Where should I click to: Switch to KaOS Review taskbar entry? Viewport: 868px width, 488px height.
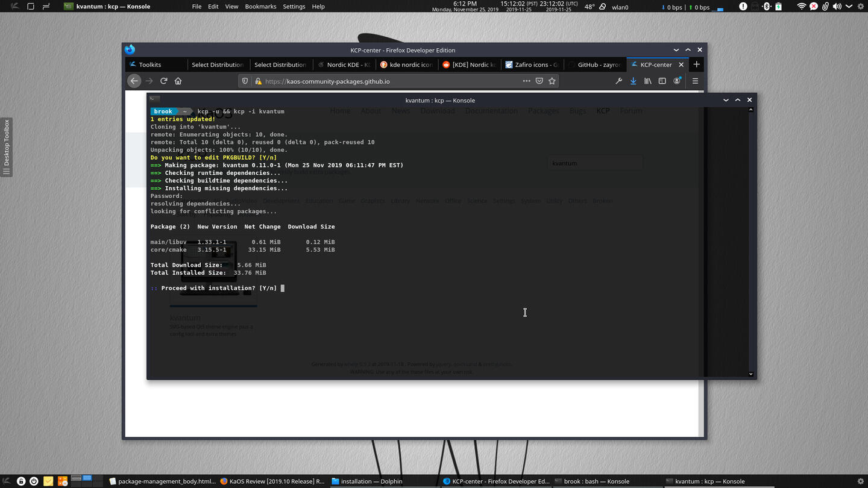coord(272,481)
